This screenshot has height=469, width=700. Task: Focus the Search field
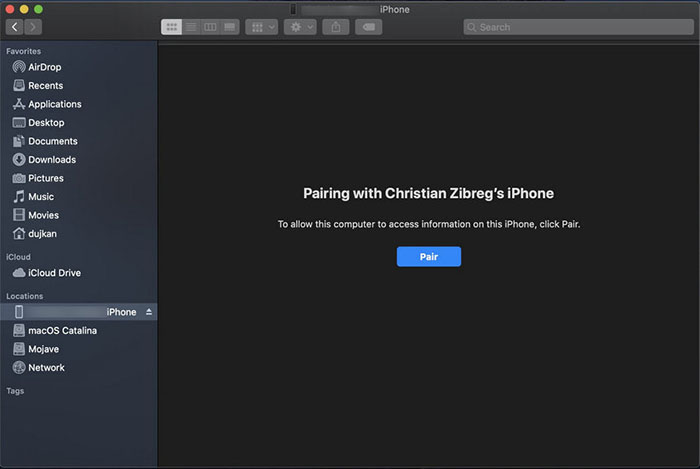[579, 27]
